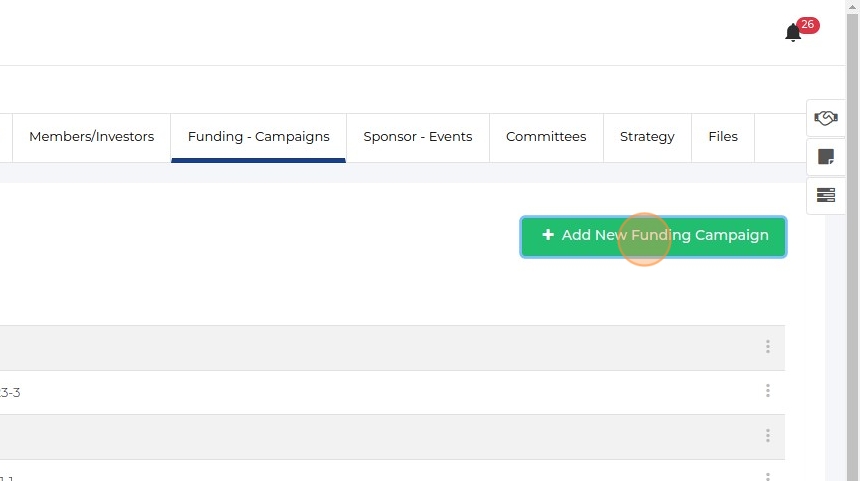
Task: Open three-dot menu for row ending 3-3
Action: tap(768, 391)
